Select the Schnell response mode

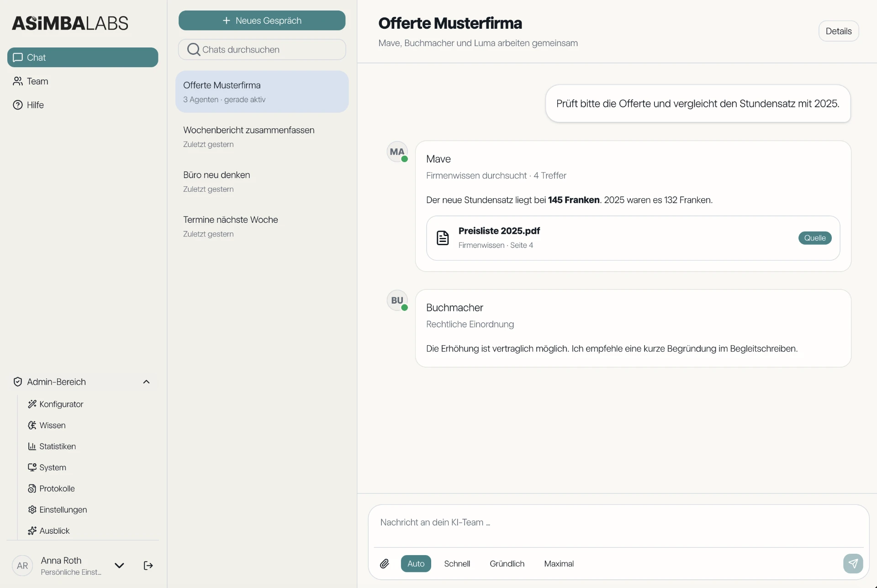pyautogui.click(x=457, y=564)
